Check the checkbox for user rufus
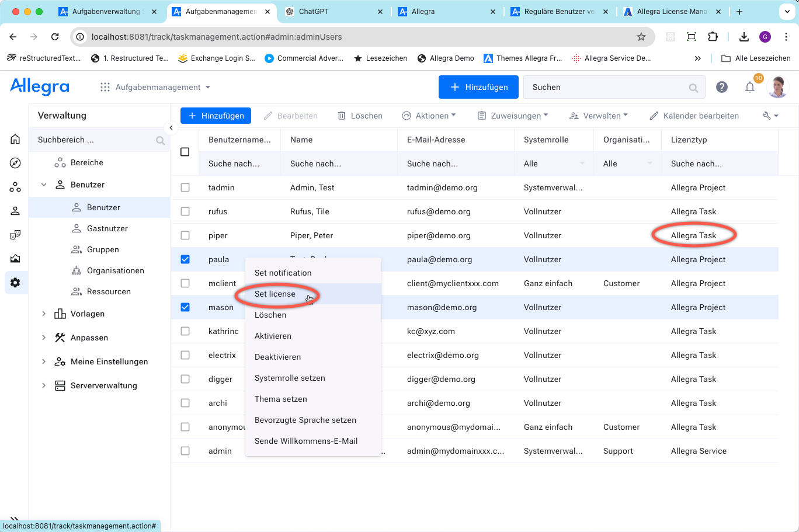Screen dimensions: 799x532 click(185, 211)
